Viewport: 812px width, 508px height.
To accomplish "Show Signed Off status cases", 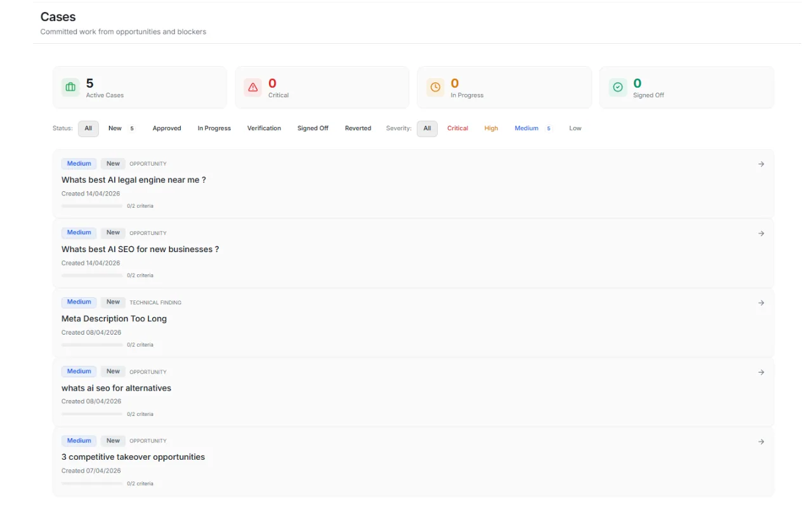I will pyautogui.click(x=313, y=128).
